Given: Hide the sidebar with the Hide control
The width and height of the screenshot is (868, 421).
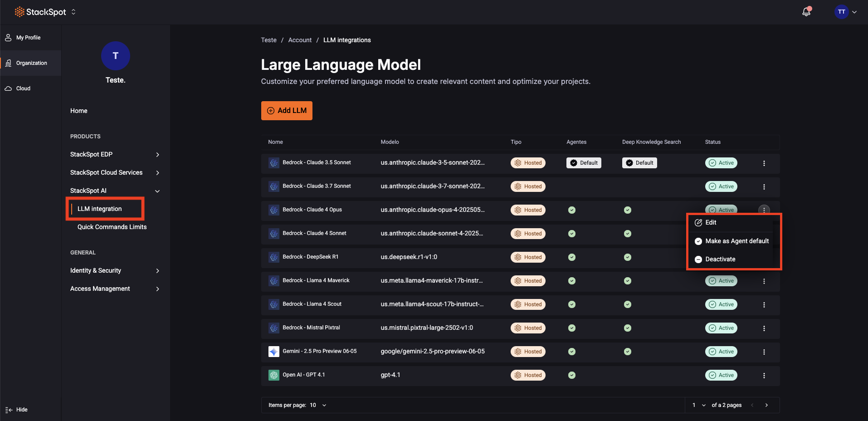Looking at the screenshot, I should pyautogui.click(x=17, y=410).
